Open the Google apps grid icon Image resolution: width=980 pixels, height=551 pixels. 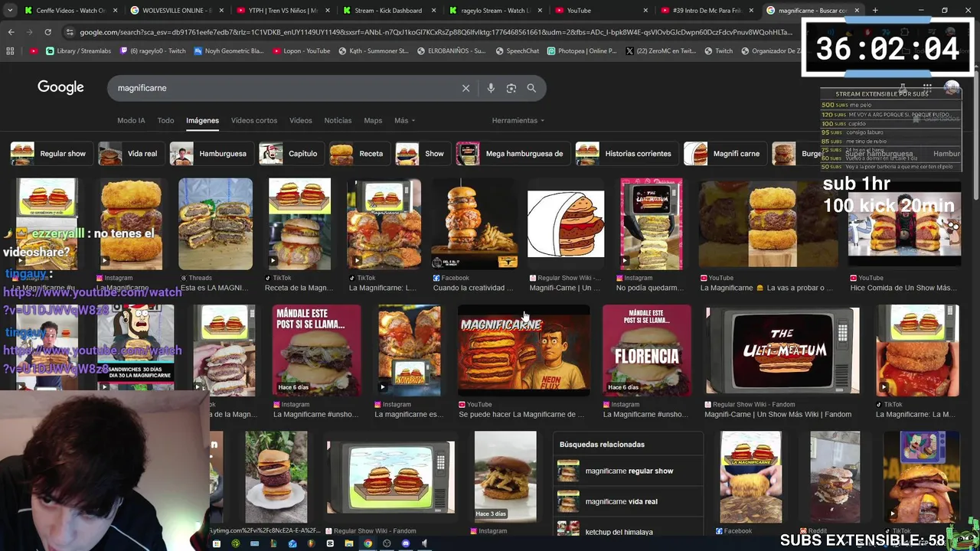[x=927, y=88]
